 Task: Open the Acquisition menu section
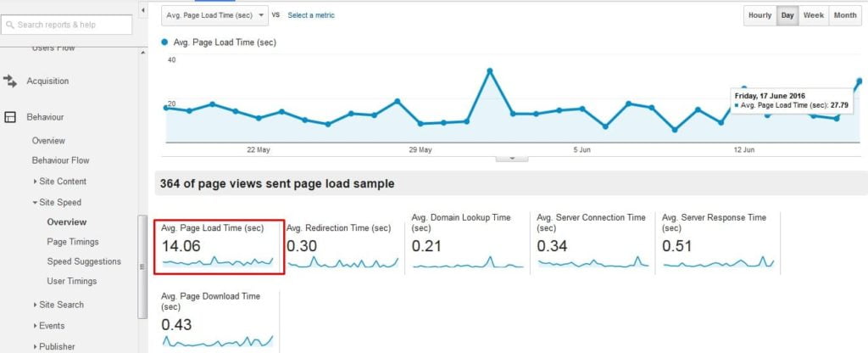[47, 81]
